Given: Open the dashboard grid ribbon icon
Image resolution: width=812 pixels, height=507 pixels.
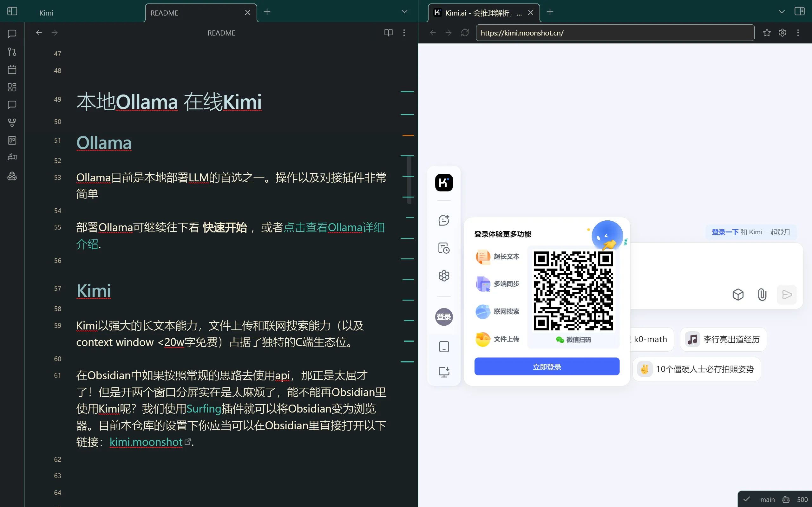Looking at the screenshot, I should click(x=12, y=87).
